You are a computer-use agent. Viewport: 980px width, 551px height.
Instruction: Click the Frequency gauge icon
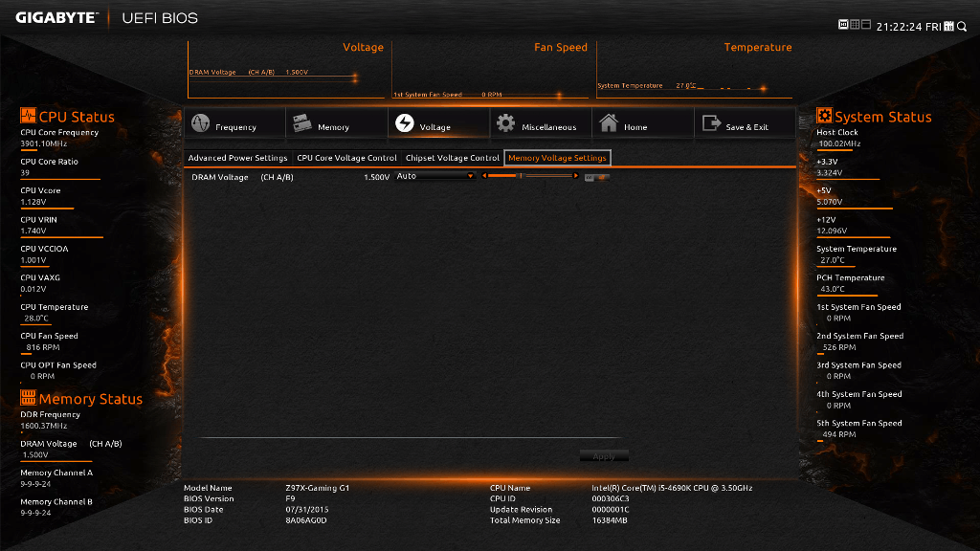tap(200, 123)
